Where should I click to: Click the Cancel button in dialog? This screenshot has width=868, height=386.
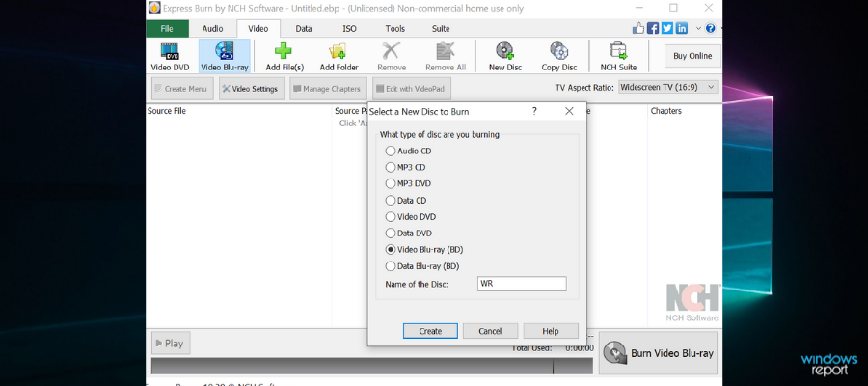(x=490, y=331)
